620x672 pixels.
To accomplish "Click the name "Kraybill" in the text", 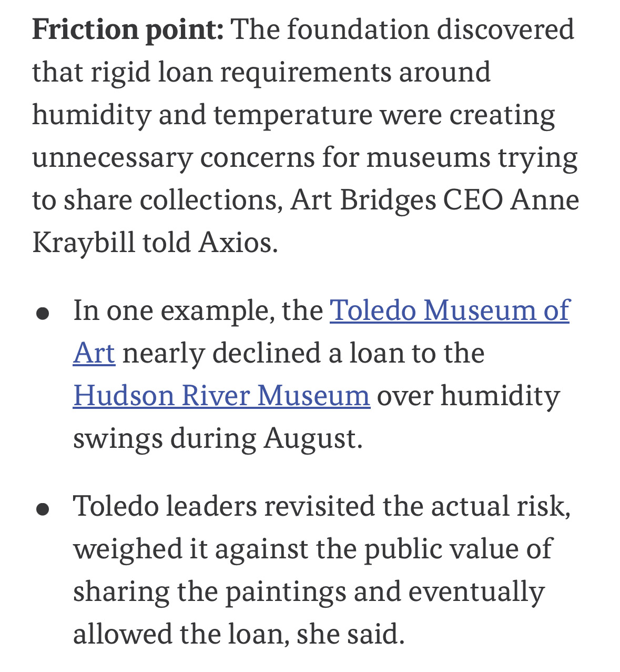I will coord(83,244).
